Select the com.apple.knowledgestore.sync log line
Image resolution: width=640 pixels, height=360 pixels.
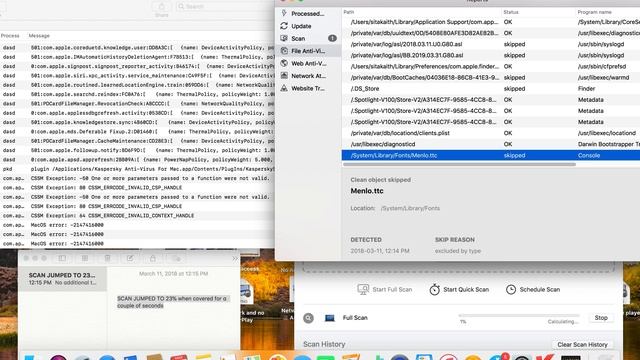pos(137,122)
